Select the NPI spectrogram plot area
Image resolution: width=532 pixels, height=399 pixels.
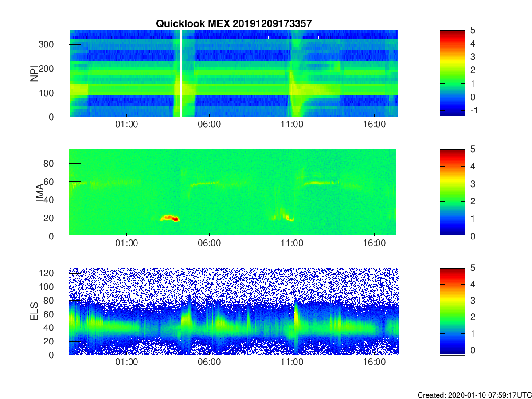[x=234, y=74]
